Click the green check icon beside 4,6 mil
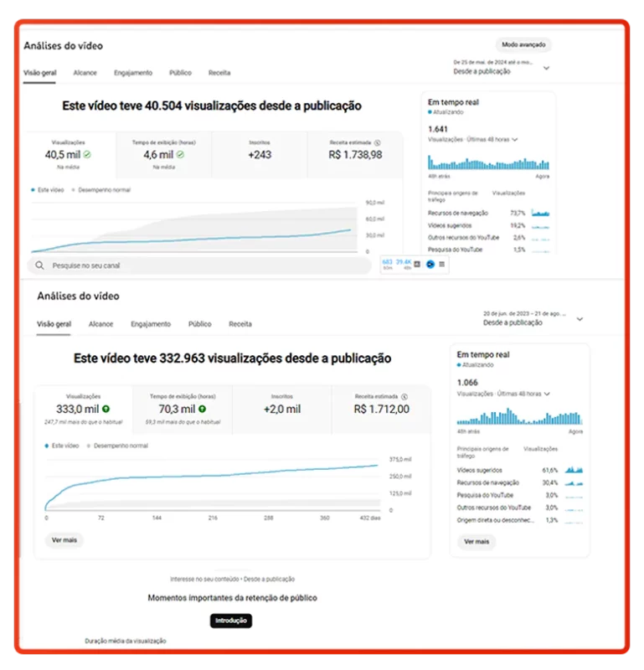The width and height of the screenshot is (644, 670). tap(180, 155)
